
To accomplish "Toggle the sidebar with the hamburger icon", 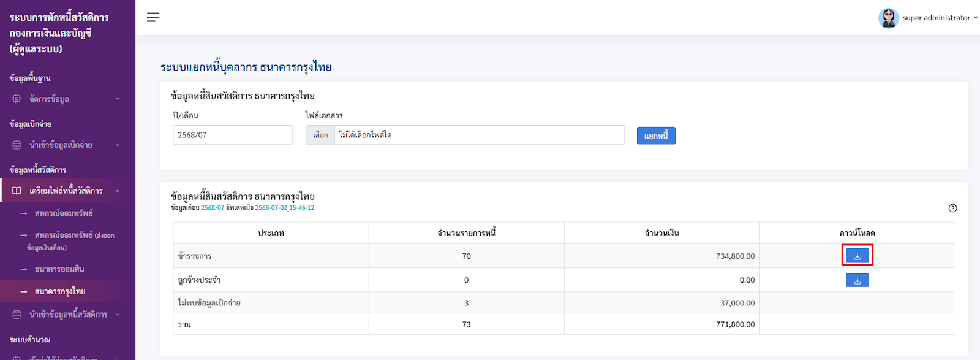I will [153, 17].
